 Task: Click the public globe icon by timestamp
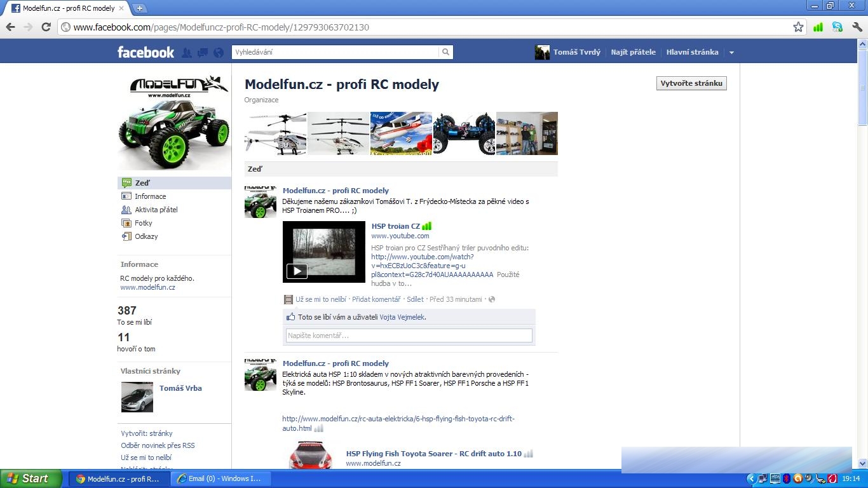(491, 299)
